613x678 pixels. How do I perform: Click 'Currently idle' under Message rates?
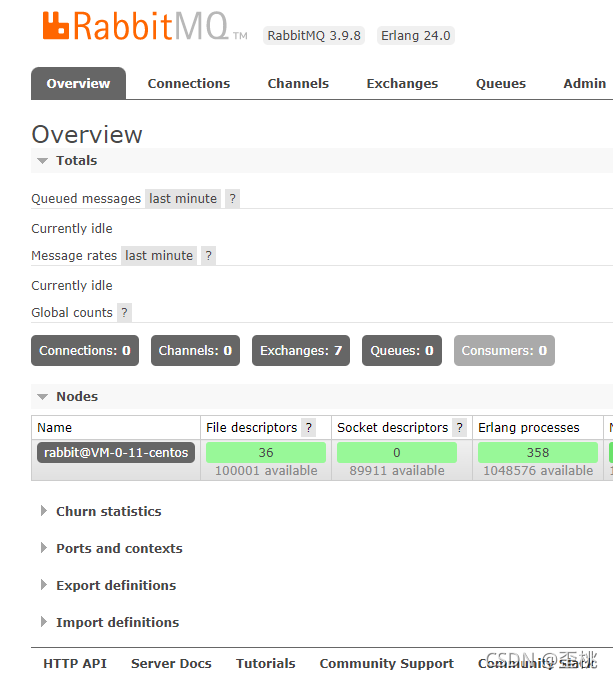pyautogui.click(x=72, y=285)
